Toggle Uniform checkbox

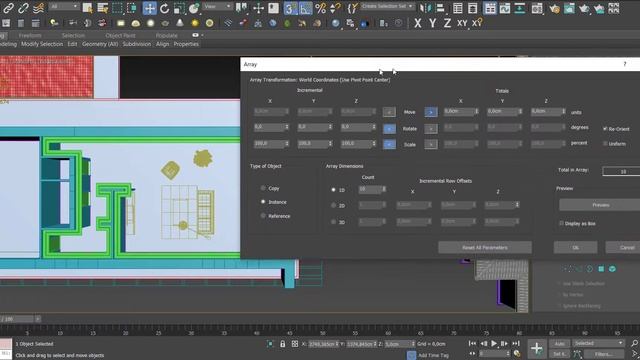614,144
